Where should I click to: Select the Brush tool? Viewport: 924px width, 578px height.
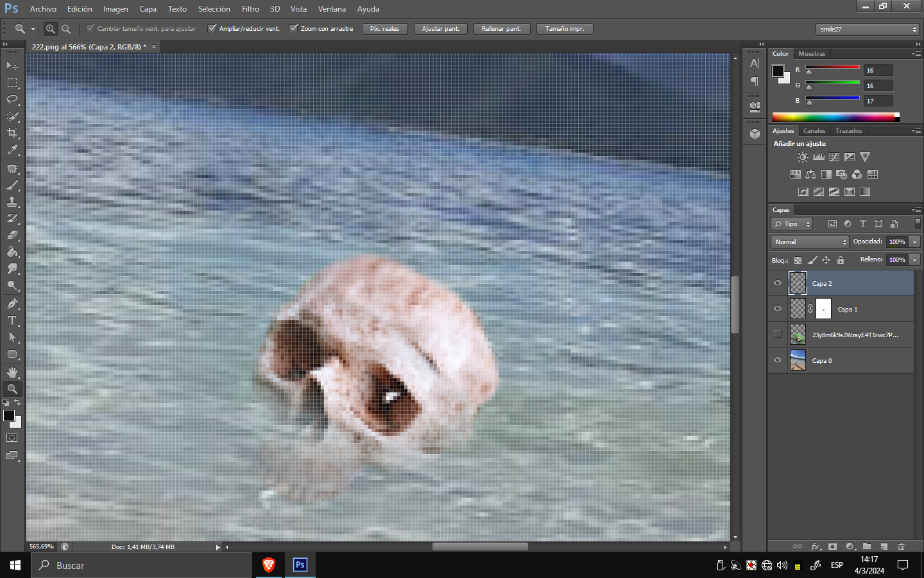[12, 185]
